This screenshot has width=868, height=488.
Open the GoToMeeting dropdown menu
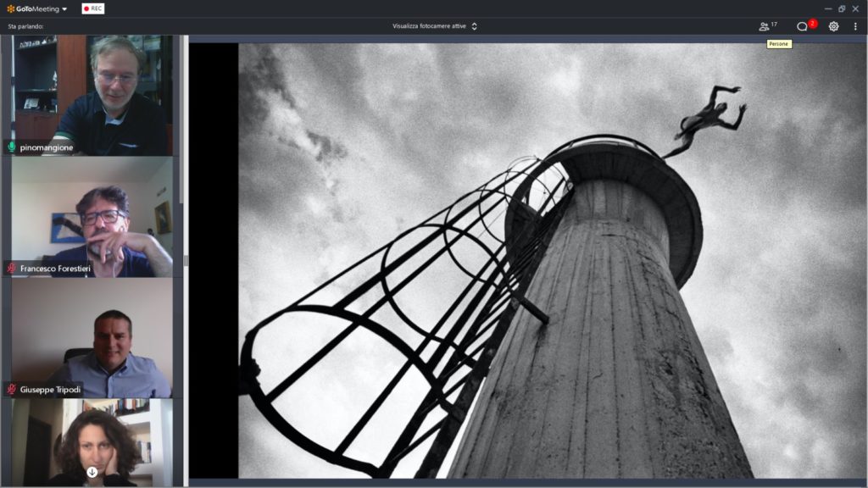(64, 8)
